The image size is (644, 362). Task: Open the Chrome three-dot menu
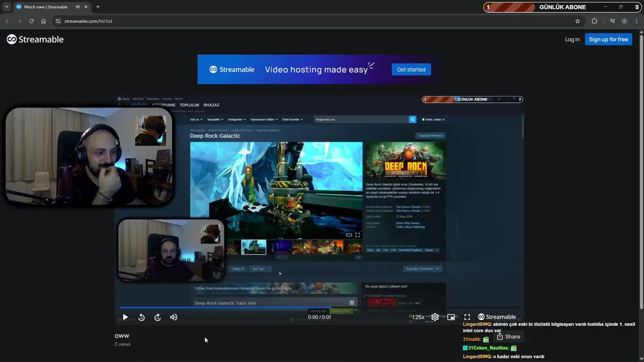coord(636,21)
